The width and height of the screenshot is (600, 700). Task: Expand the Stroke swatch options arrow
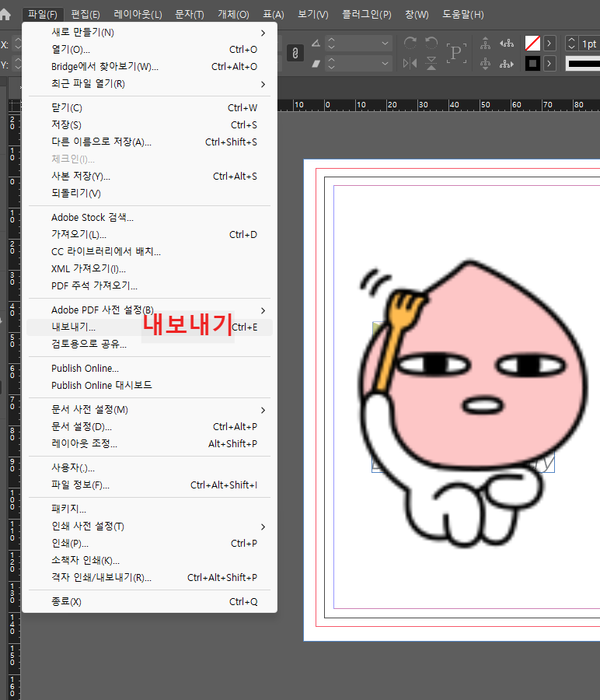coord(549,64)
